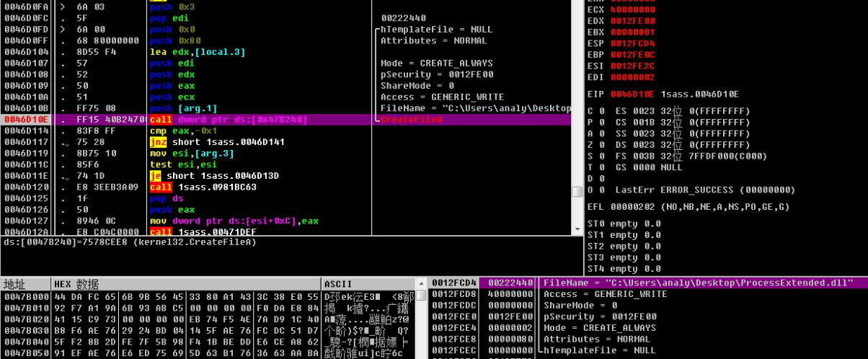868x359 pixels.
Task: Click the disassembly pane scrollbar thumb
Action: tap(577, 192)
